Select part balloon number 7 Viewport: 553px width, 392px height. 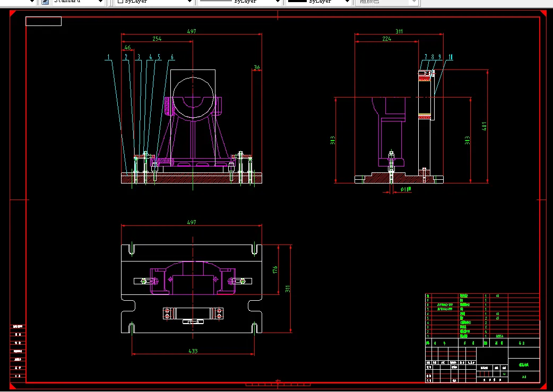point(426,57)
